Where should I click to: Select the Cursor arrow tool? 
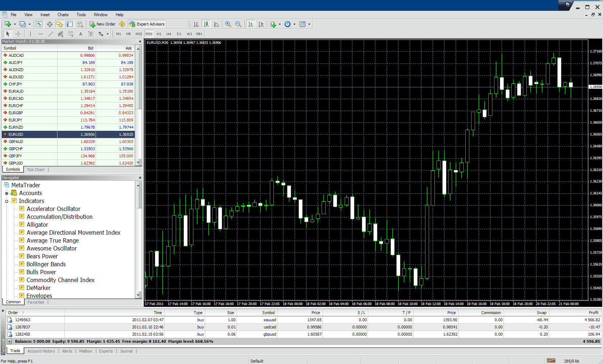point(8,34)
